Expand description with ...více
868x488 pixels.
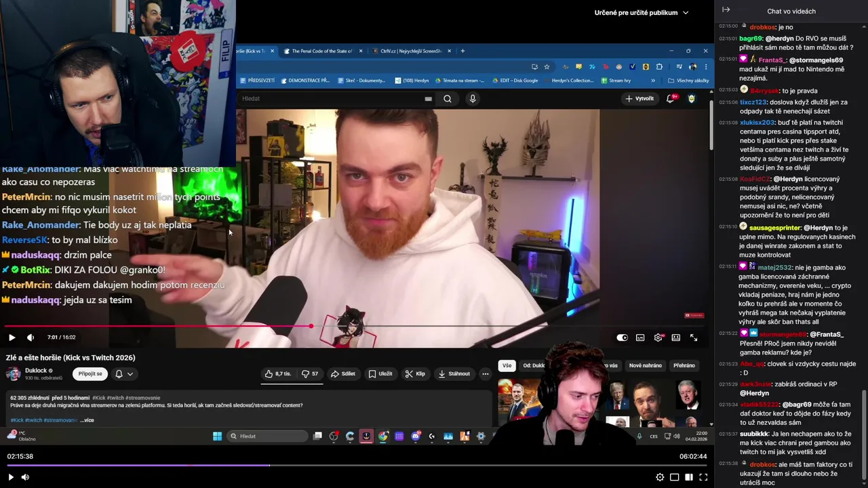(x=87, y=420)
